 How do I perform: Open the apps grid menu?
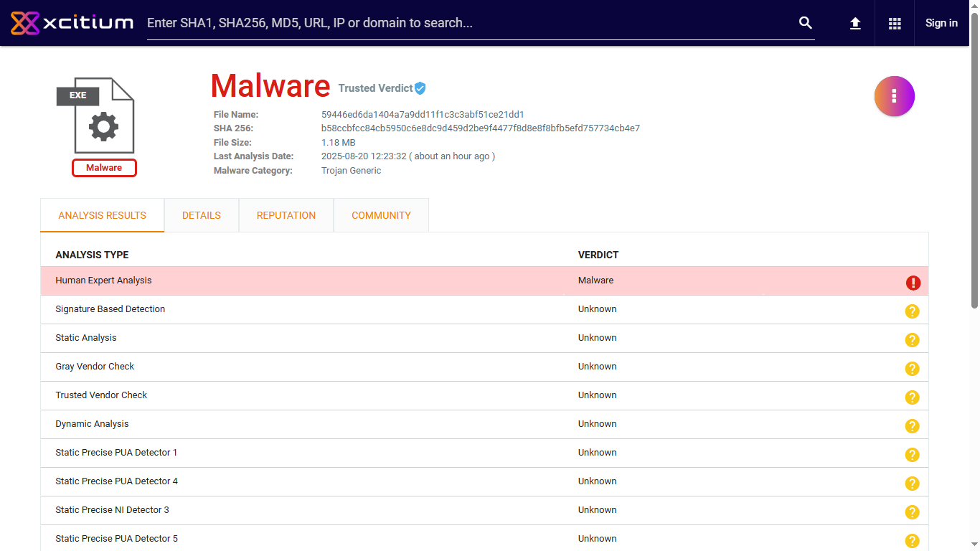(x=895, y=23)
